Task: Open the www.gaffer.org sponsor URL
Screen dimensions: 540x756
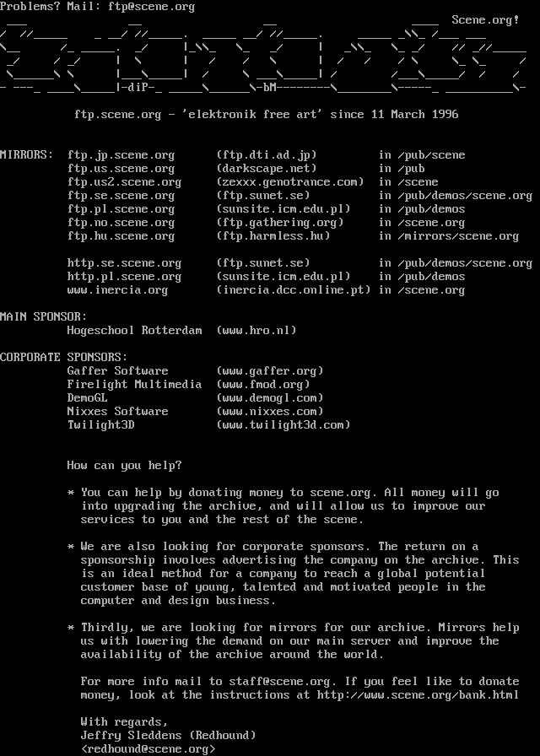Action: (270, 371)
